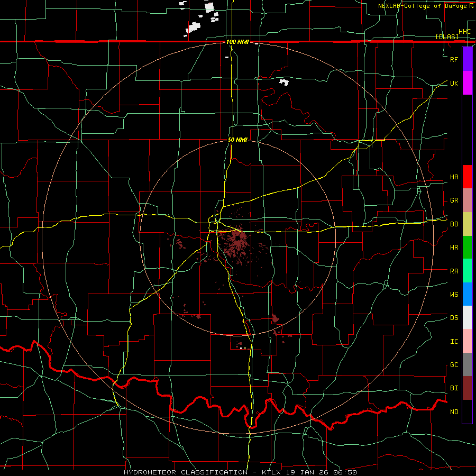Select the yellow BD legend swatch
This screenshot has height=476, width=476.
467,224
